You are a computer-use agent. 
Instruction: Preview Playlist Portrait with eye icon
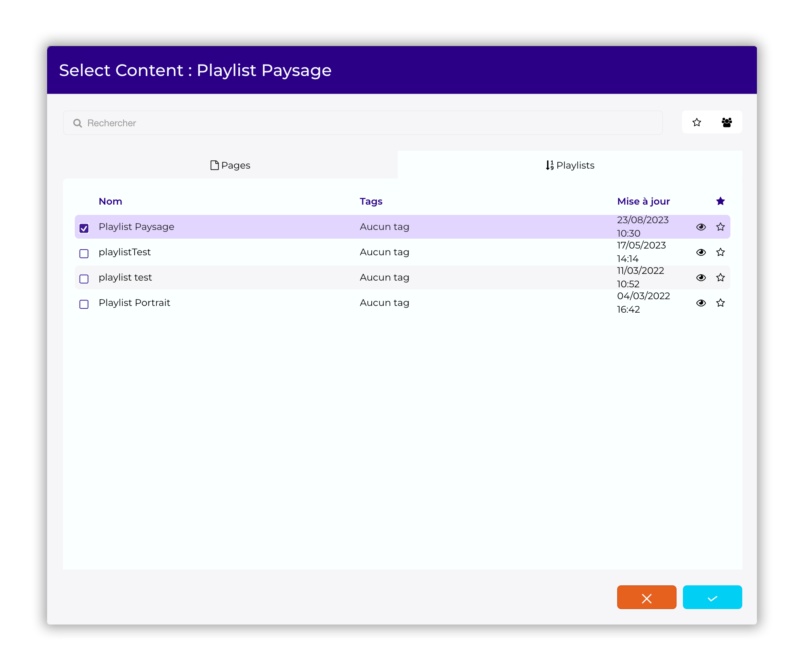[701, 303]
